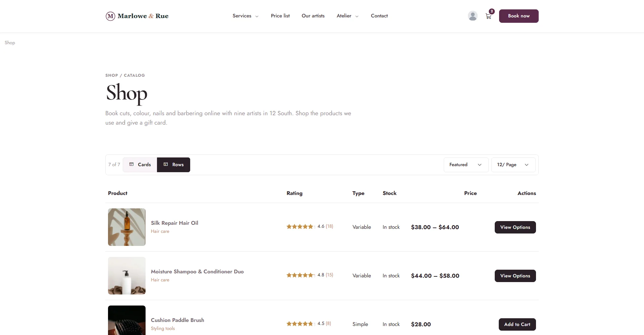Click the SHOP / CATALOG breadcrumb text

[x=125, y=75]
